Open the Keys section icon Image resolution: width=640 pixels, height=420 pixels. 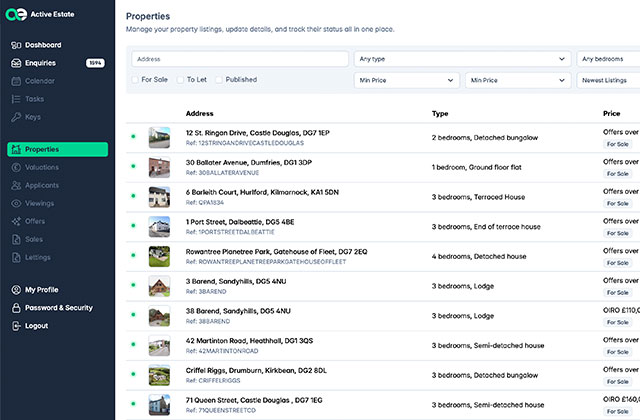(x=16, y=117)
